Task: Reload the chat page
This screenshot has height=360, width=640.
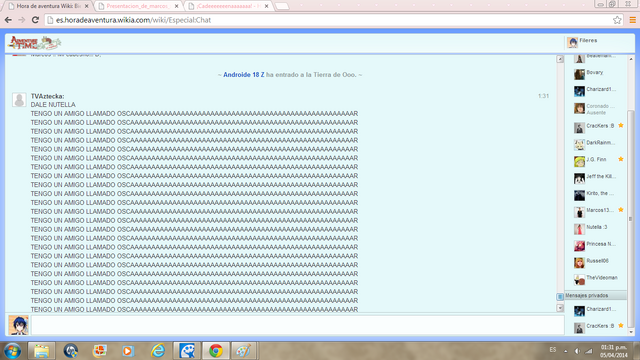Action: [x=36, y=20]
